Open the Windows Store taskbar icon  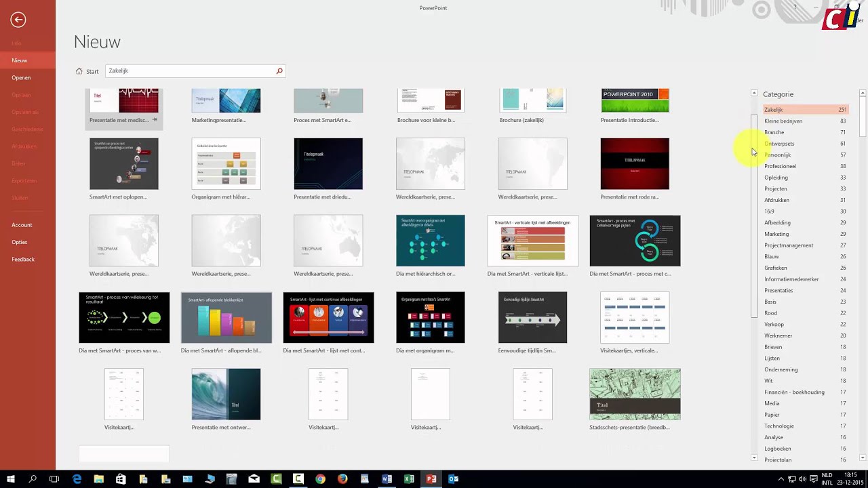[121, 479]
